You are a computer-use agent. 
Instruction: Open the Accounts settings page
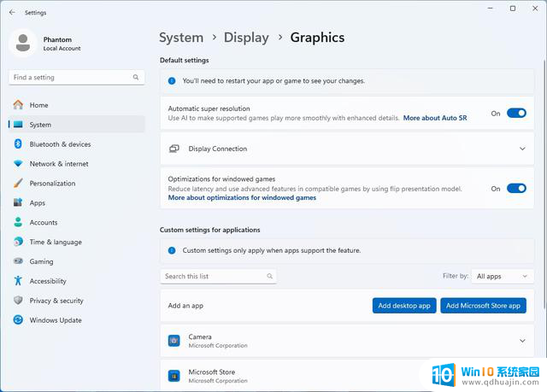tap(77, 222)
